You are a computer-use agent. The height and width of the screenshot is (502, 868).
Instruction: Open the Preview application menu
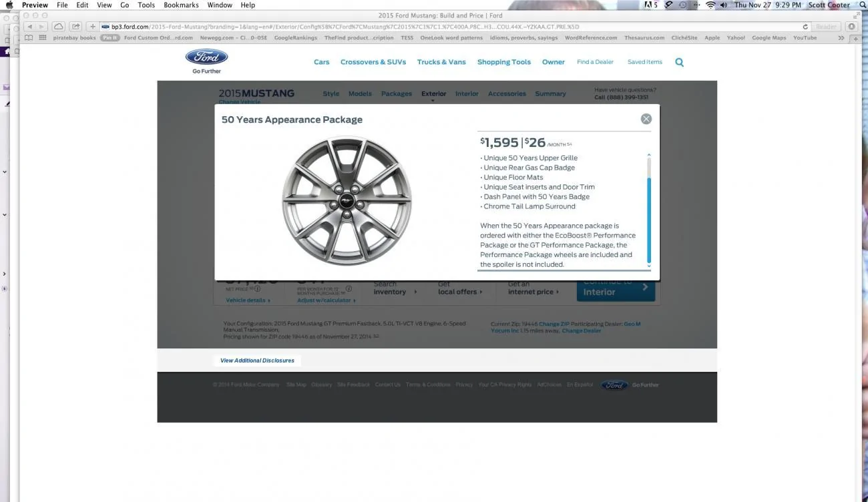tap(35, 5)
